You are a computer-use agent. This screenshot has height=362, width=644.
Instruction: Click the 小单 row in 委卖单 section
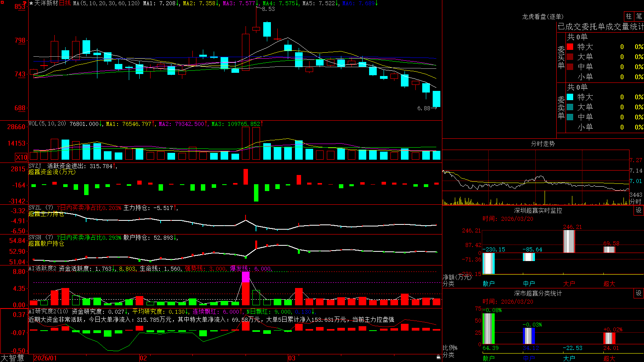click(605, 127)
